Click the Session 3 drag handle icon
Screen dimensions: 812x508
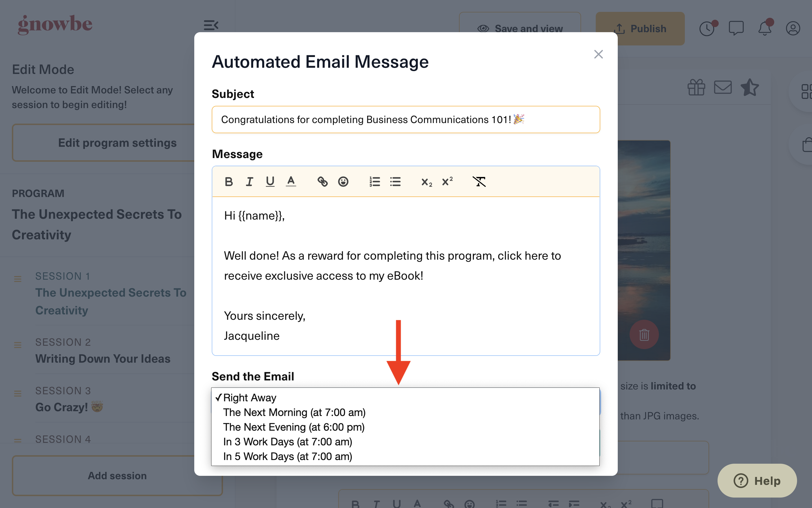18,393
